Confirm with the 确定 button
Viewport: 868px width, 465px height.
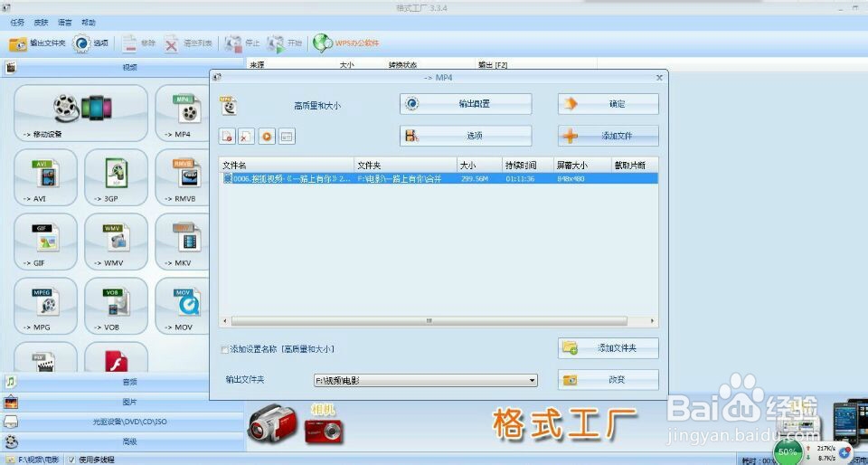(609, 104)
